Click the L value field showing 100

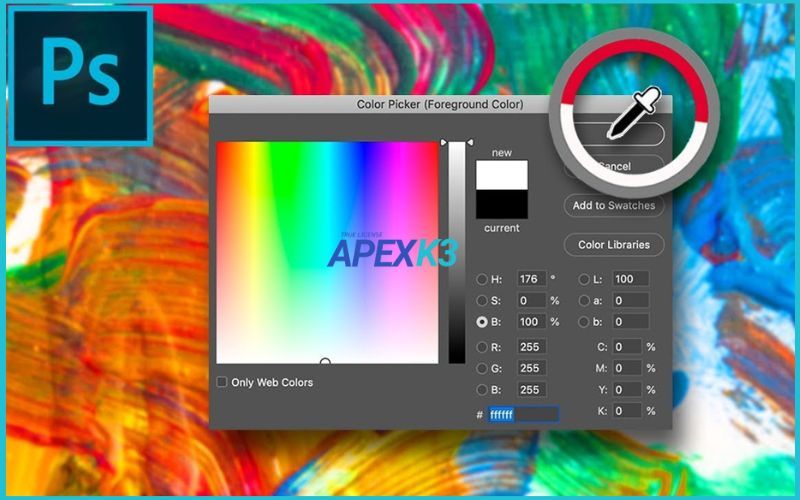[x=631, y=279]
